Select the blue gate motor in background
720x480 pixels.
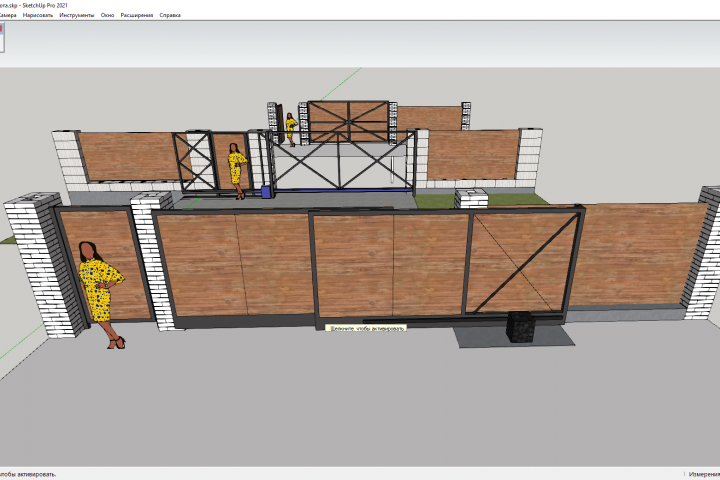(x=266, y=192)
